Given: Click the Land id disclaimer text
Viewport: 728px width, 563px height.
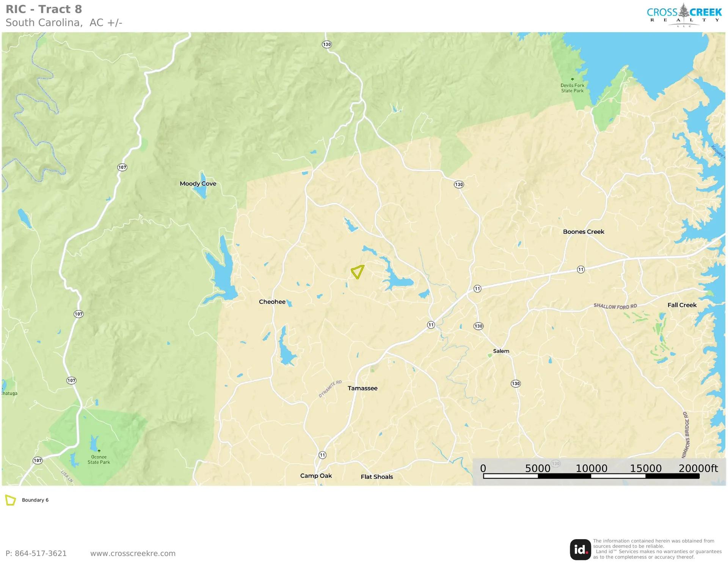Looking at the screenshot, I should pos(657,549).
